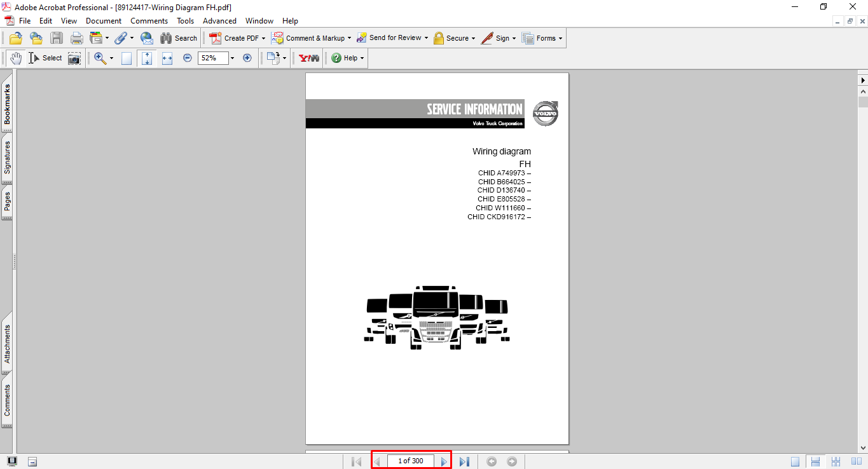This screenshot has width=868, height=469.
Task: Click the Snapshot tool camera icon
Action: tap(74, 58)
